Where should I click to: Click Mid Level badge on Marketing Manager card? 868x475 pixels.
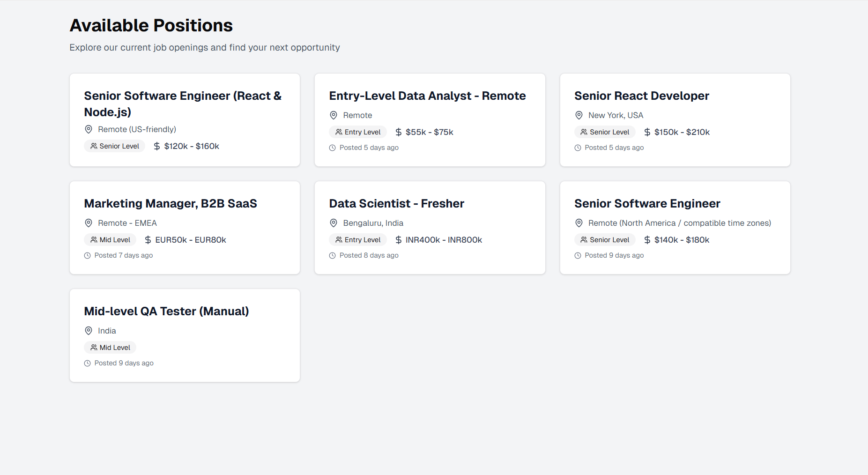tap(110, 240)
